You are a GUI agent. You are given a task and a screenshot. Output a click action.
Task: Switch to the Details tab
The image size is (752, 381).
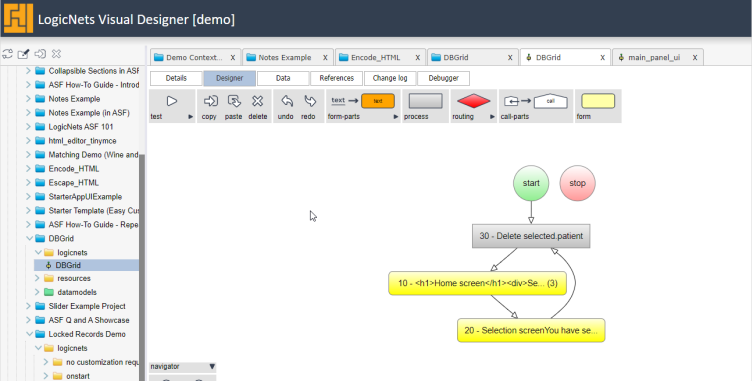176,78
